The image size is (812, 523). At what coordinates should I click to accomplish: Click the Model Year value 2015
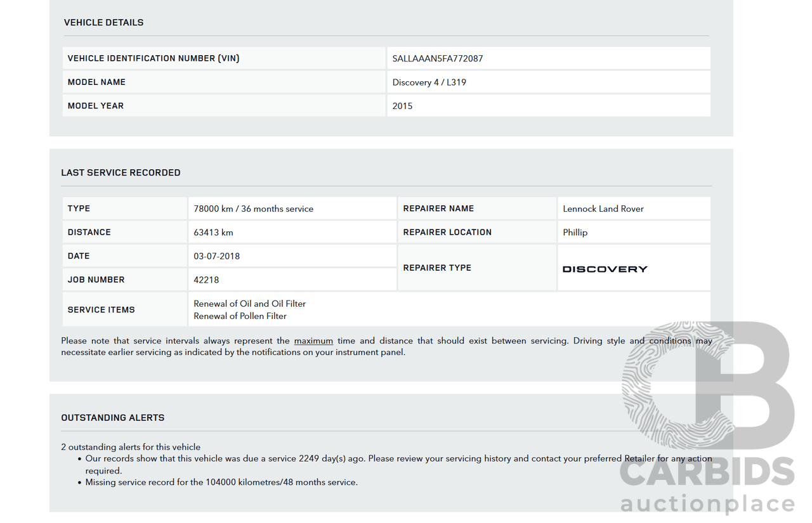pyautogui.click(x=402, y=106)
